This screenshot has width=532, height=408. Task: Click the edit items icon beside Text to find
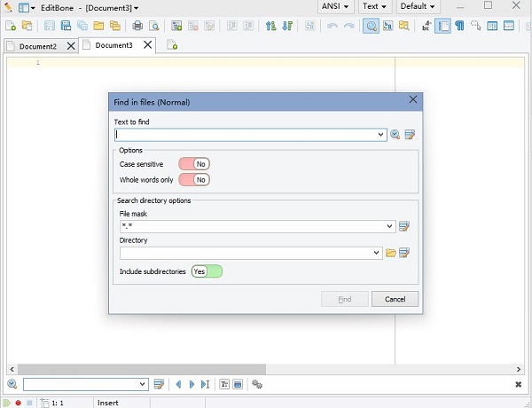(410, 135)
